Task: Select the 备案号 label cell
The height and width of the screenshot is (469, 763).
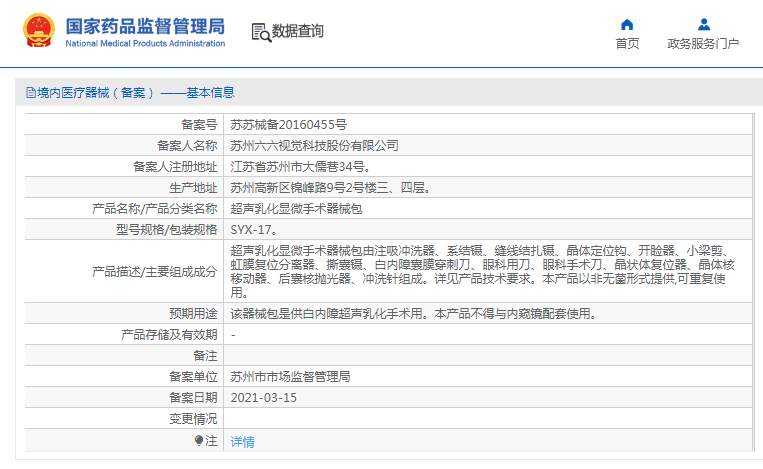Action: 124,125
